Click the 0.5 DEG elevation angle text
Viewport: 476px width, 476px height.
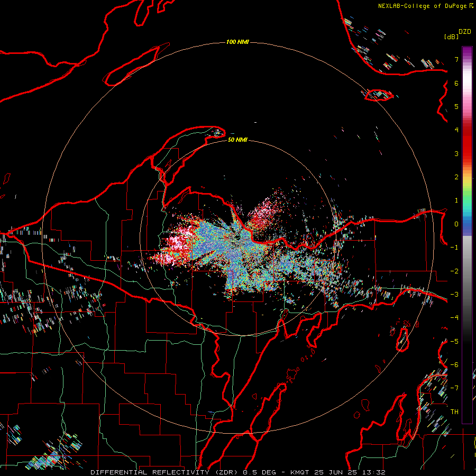click(x=260, y=472)
